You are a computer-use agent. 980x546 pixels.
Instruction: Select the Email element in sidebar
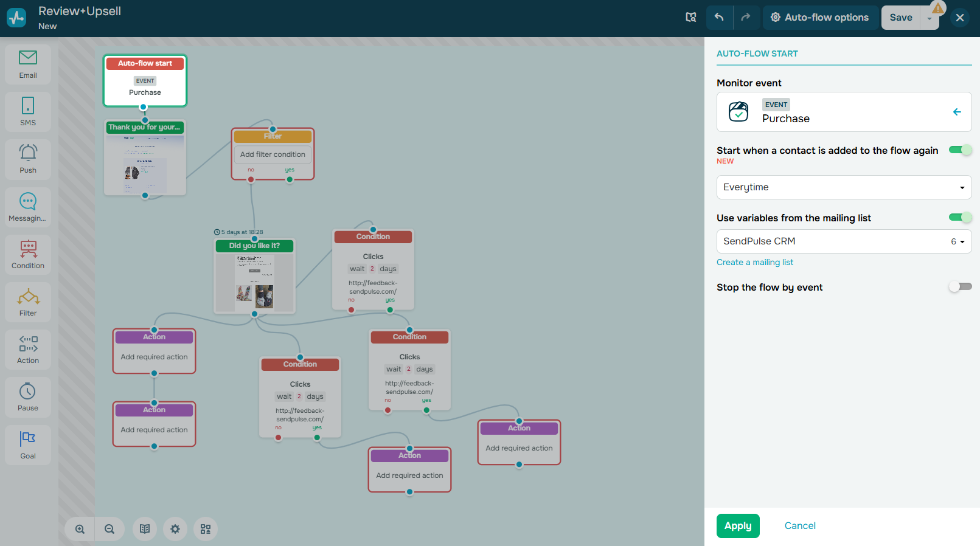(28, 64)
